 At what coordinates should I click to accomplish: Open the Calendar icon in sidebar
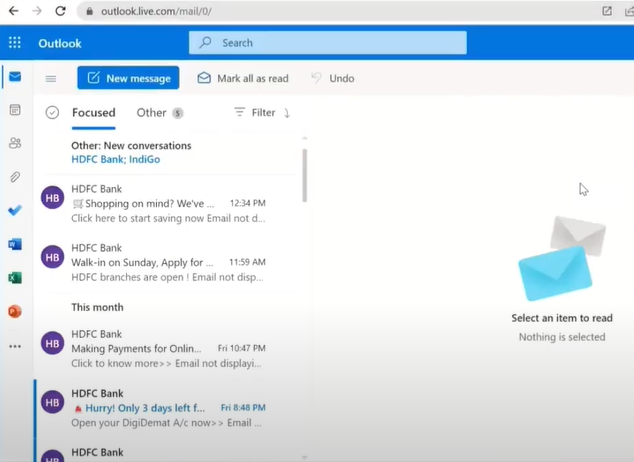(15, 110)
